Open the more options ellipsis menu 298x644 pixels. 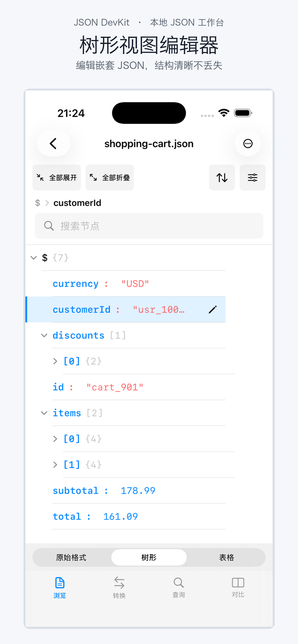(248, 144)
